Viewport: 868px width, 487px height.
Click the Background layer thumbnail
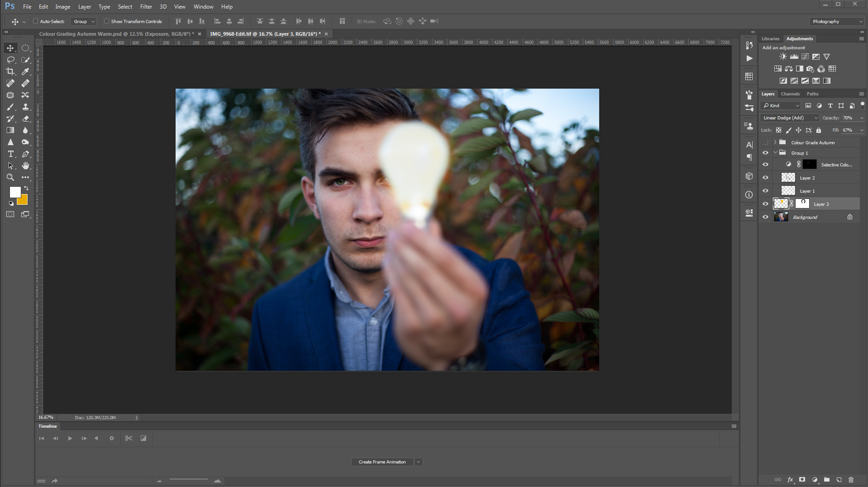(x=781, y=217)
